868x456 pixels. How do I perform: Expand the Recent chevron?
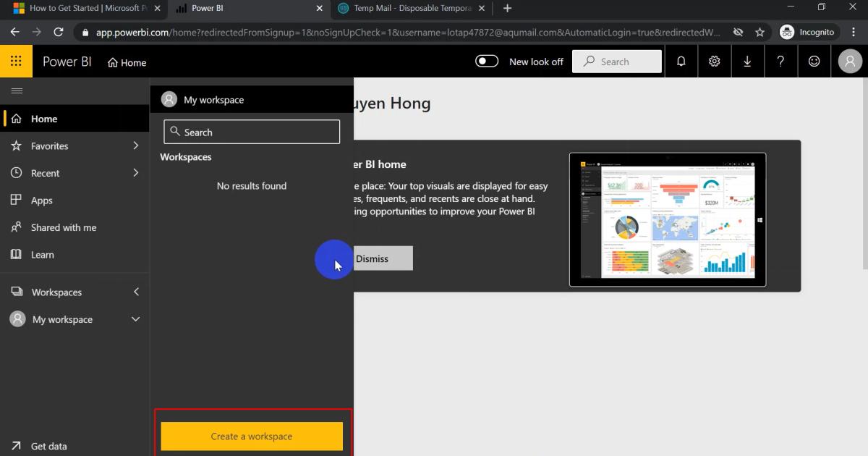pyautogui.click(x=135, y=172)
